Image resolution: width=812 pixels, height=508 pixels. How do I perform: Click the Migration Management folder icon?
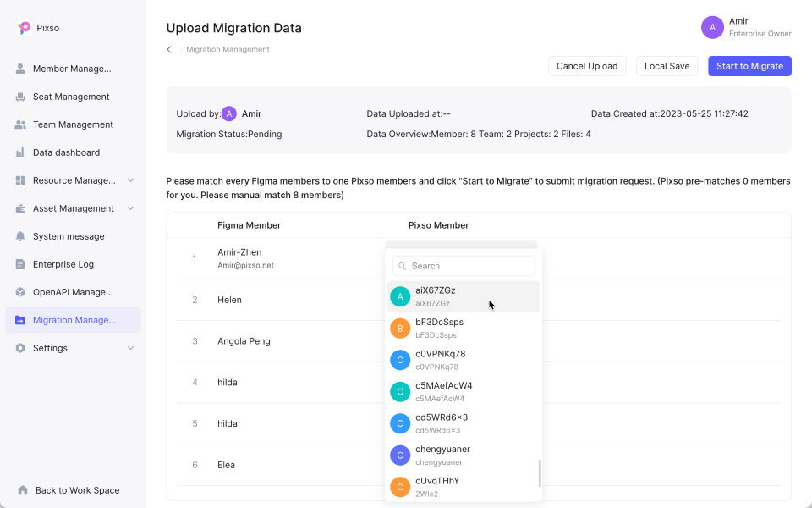(20, 320)
